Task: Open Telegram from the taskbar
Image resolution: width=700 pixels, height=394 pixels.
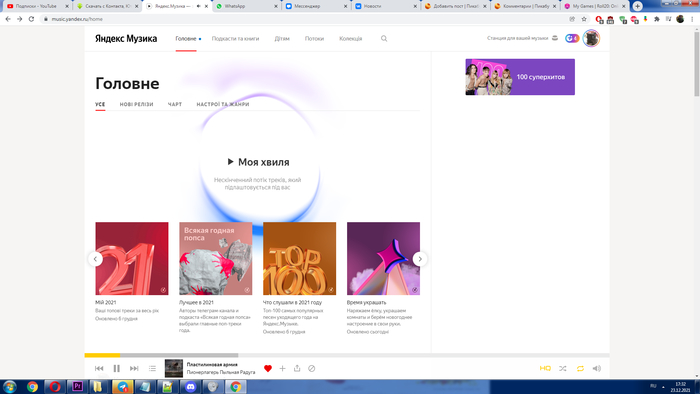Action: (123, 386)
